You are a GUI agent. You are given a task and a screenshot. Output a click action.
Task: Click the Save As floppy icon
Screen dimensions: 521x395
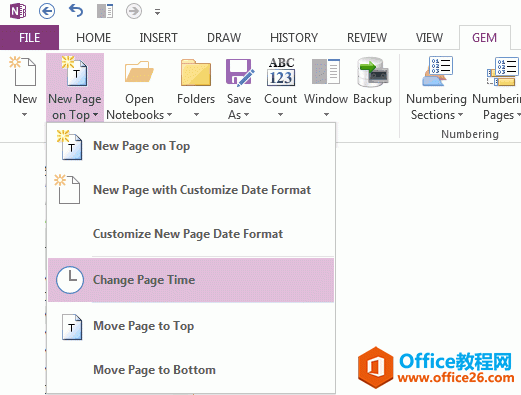[240, 72]
